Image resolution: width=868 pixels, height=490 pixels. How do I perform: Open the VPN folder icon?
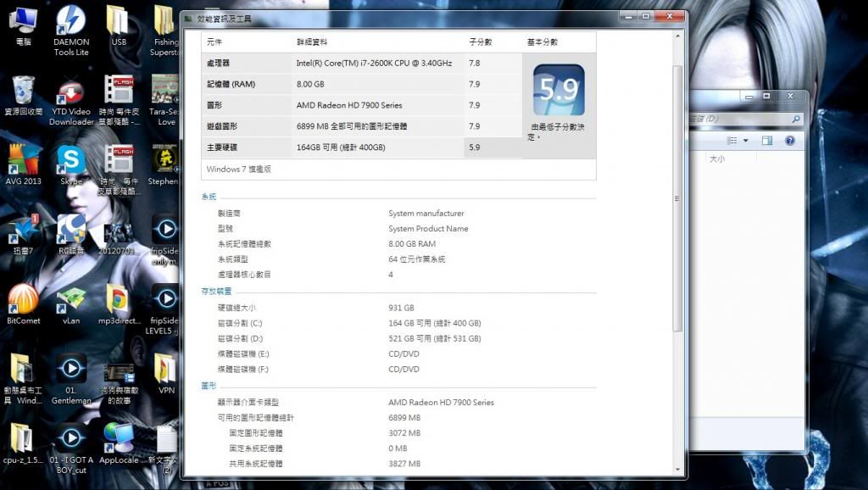(x=165, y=369)
